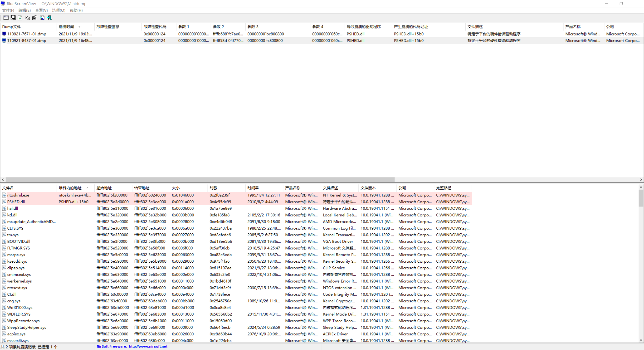Click the ksecdd.sys file icon
644x350 pixels.
tap(4, 261)
